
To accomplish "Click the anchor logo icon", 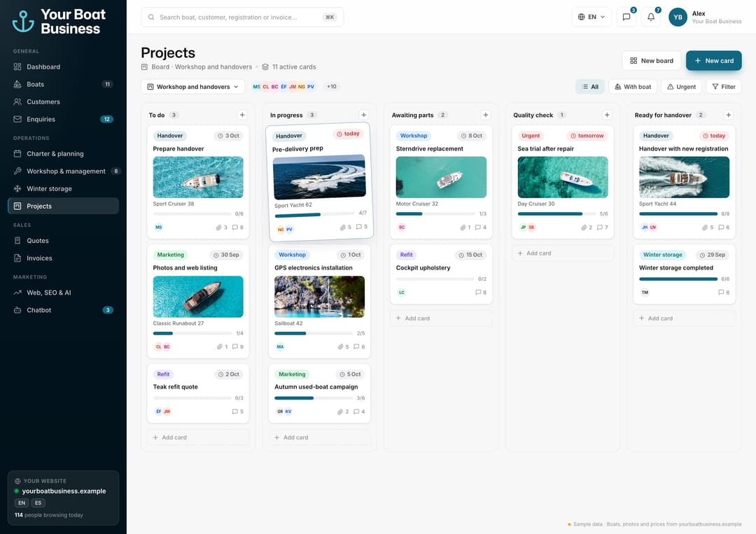I will (23, 21).
